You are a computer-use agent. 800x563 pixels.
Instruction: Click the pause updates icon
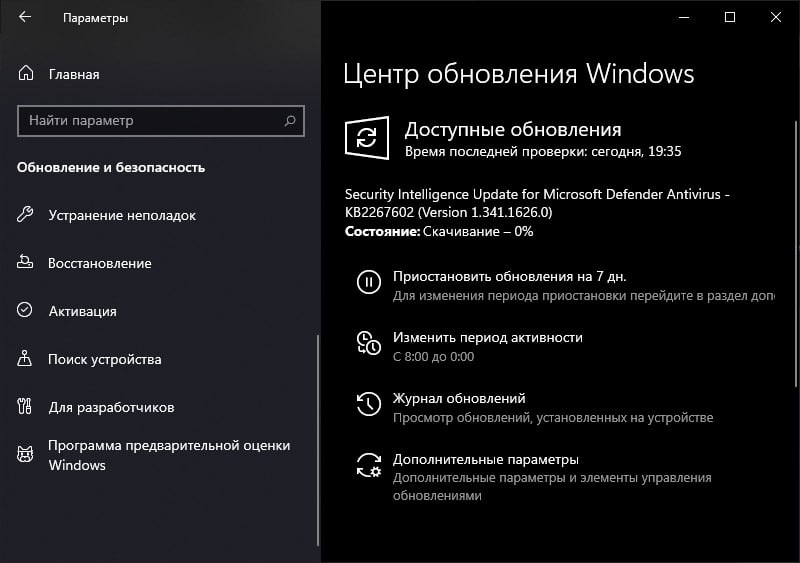pos(368,282)
